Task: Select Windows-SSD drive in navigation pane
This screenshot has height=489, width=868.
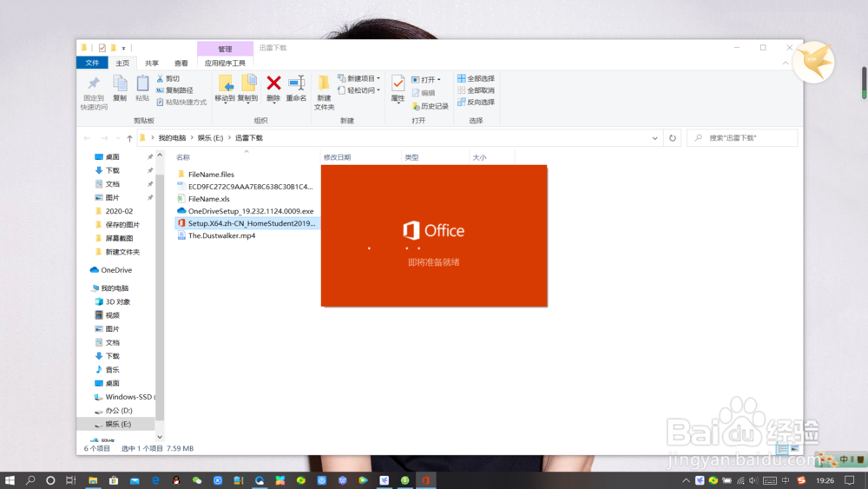Action: coord(124,397)
